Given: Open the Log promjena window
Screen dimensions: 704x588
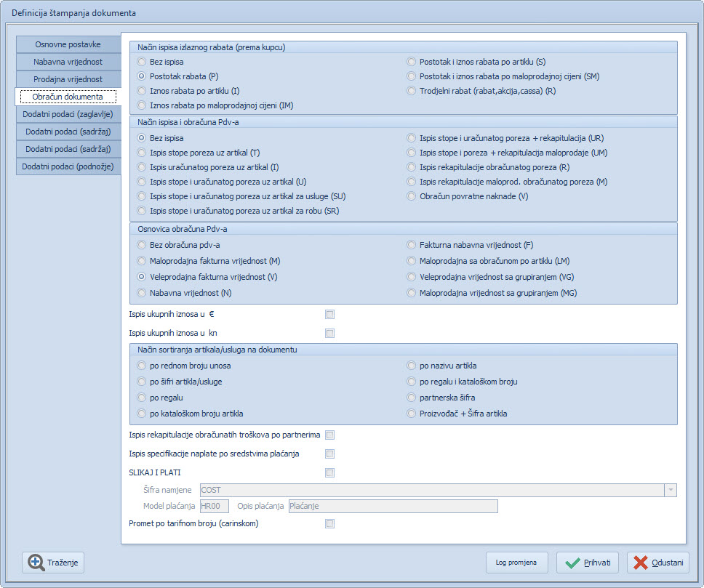Looking at the screenshot, I should click(x=516, y=563).
